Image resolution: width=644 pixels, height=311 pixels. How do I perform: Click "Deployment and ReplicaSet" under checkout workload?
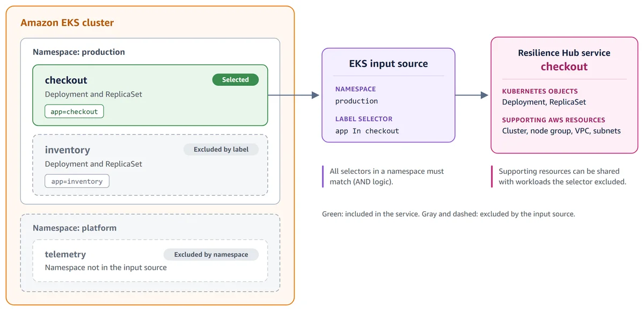pos(93,94)
